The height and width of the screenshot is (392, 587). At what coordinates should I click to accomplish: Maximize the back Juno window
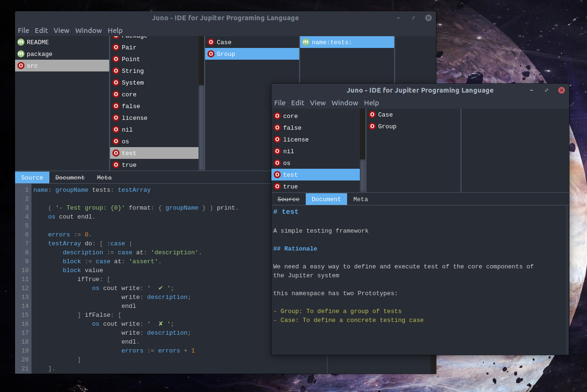pos(413,18)
